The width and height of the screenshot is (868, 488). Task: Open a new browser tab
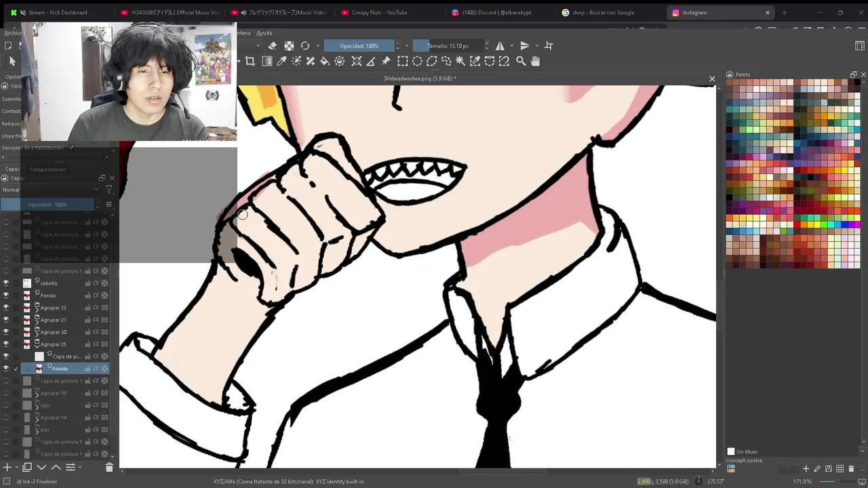point(784,12)
